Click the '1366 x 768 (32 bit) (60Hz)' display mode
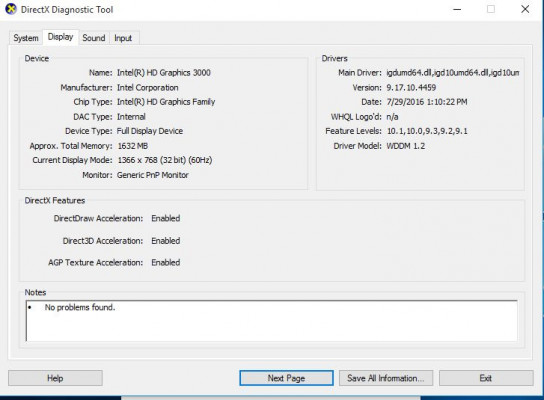Screen dimensions: 544x400 165,160
